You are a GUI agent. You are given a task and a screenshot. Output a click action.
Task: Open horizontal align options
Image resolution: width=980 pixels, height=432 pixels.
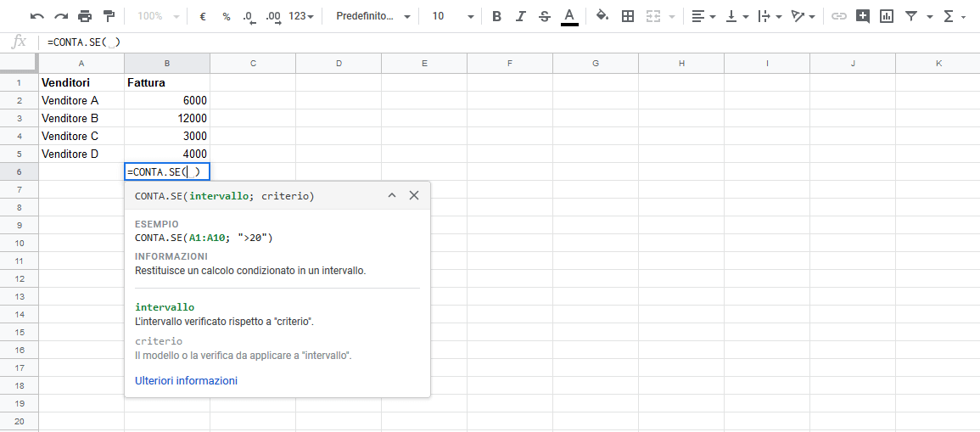(703, 16)
